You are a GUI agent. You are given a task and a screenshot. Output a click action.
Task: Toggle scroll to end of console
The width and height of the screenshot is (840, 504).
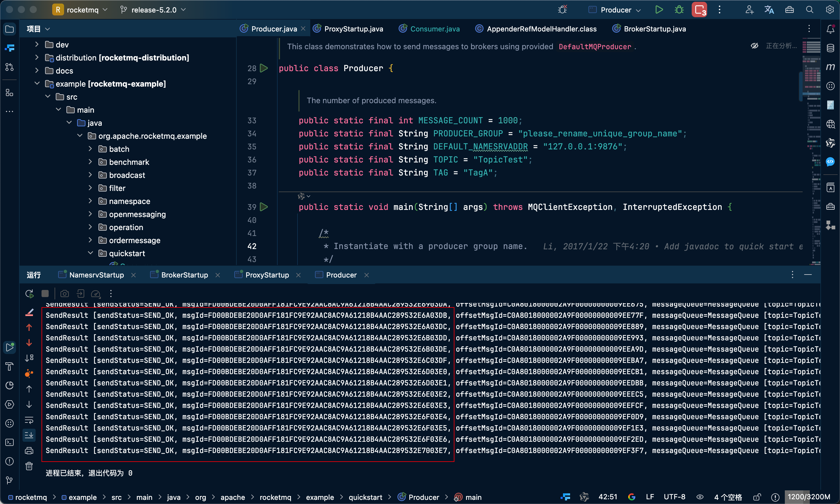tap(29, 435)
